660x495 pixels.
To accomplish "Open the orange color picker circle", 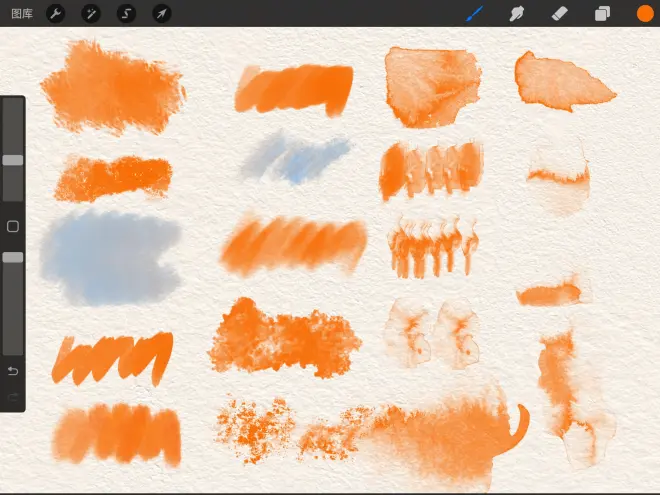I will coord(645,14).
